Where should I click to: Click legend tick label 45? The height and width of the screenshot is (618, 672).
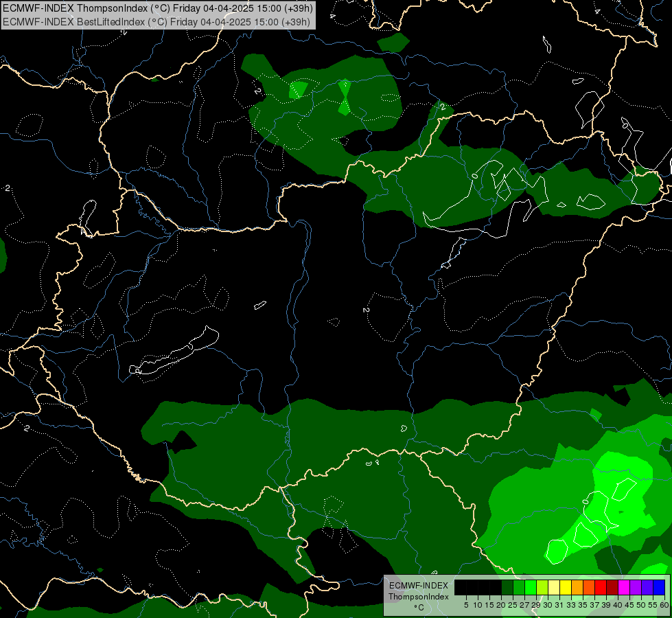coord(629,605)
